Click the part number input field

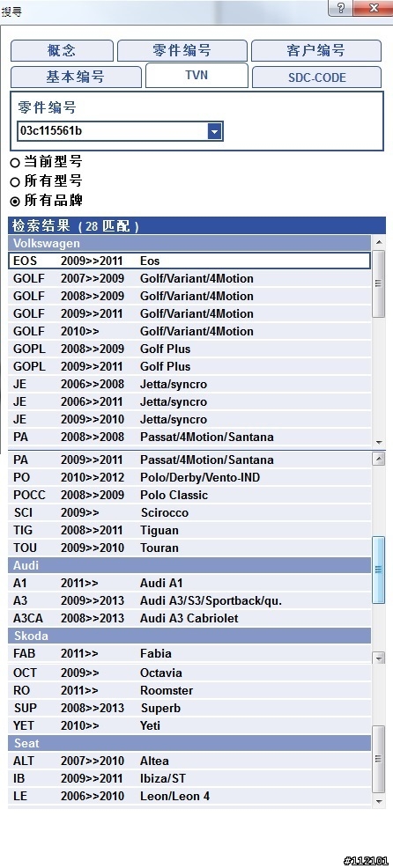point(113,131)
